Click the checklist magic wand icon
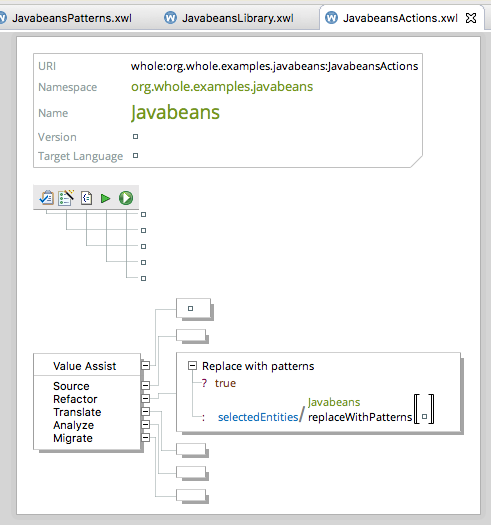 coord(66,198)
